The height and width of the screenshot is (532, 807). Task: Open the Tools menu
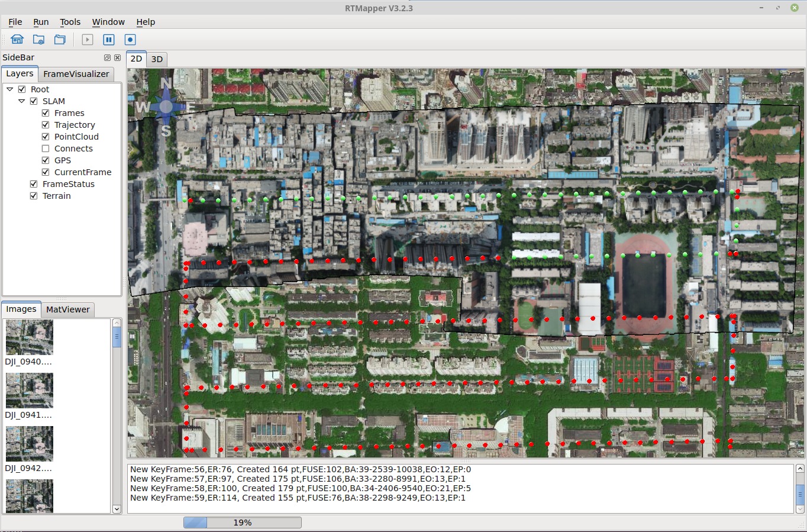(x=70, y=22)
